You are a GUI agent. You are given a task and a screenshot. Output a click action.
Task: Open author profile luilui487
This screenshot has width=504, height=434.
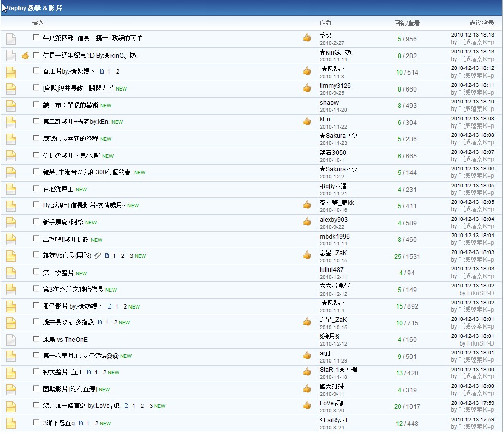click(331, 269)
